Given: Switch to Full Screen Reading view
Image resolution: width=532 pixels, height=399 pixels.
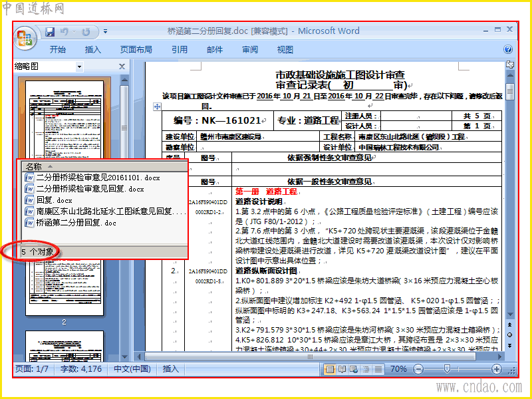Looking at the screenshot, I should (x=342, y=369).
